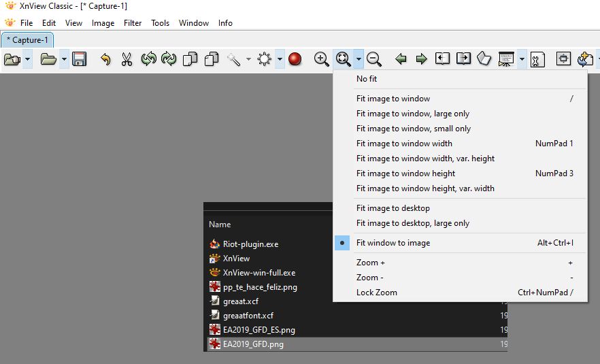Start the slideshow projector screen icon
This screenshot has height=364, width=600.
tap(505, 59)
